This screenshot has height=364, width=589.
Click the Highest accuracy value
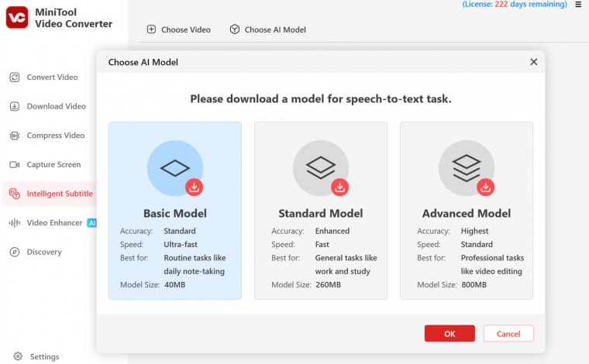pyautogui.click(x=475, y=231)
